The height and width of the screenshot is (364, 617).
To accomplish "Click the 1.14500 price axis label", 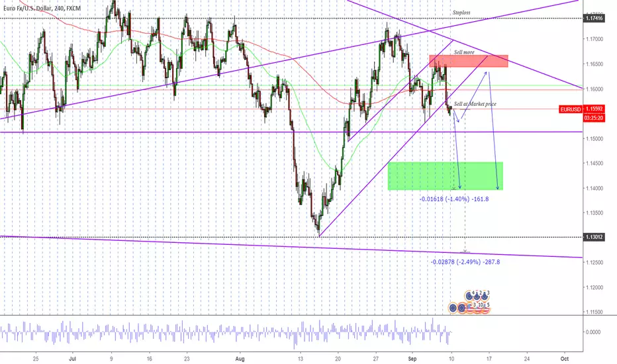I will 594,163.
